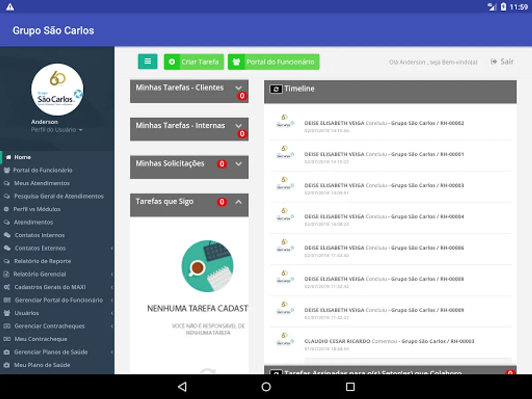This screenshot has width=532, height=399.
Task: Collapse Tarefas que Sigo panel chevron
Action: click(239, 202)
